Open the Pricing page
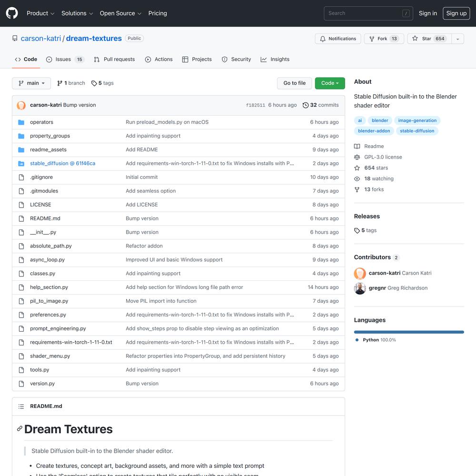 (158, 13)
